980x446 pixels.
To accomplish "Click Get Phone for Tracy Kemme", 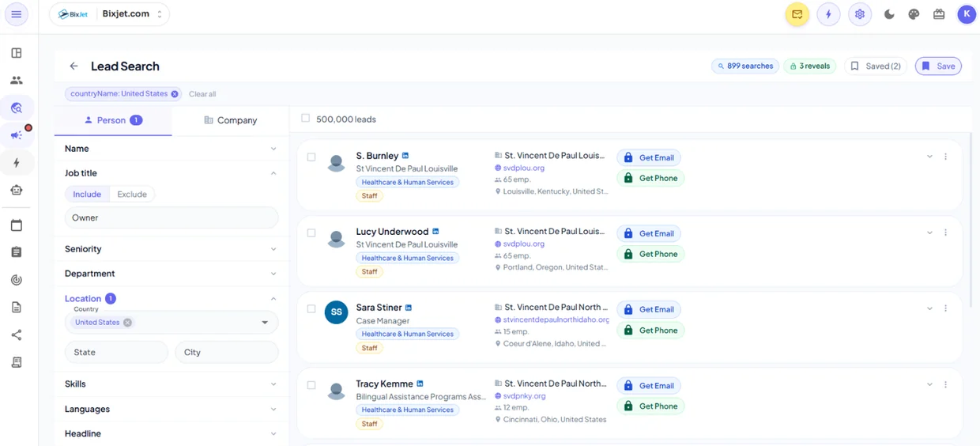I will [x=650, y=406].
